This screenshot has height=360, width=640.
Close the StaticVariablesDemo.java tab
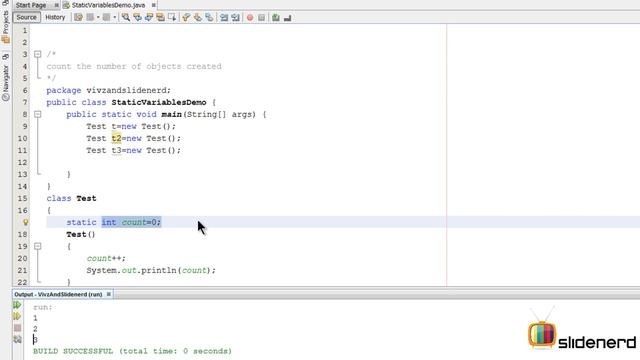(153, 5)
